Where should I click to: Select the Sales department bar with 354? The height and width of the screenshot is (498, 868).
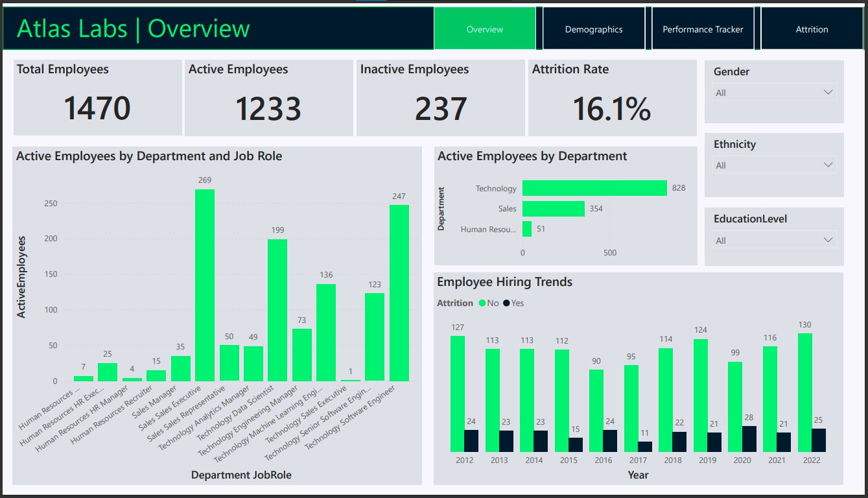[x=554, y=209]
